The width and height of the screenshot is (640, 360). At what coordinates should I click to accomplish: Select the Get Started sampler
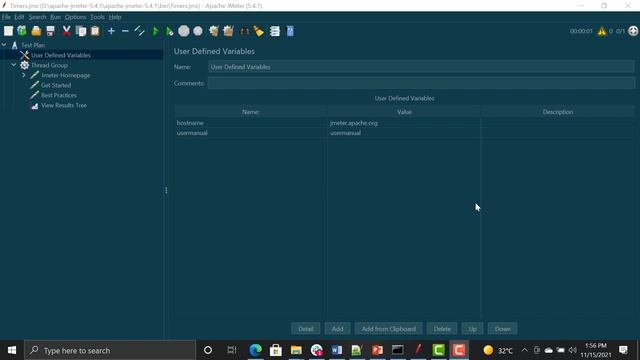(x=56, y=85)
